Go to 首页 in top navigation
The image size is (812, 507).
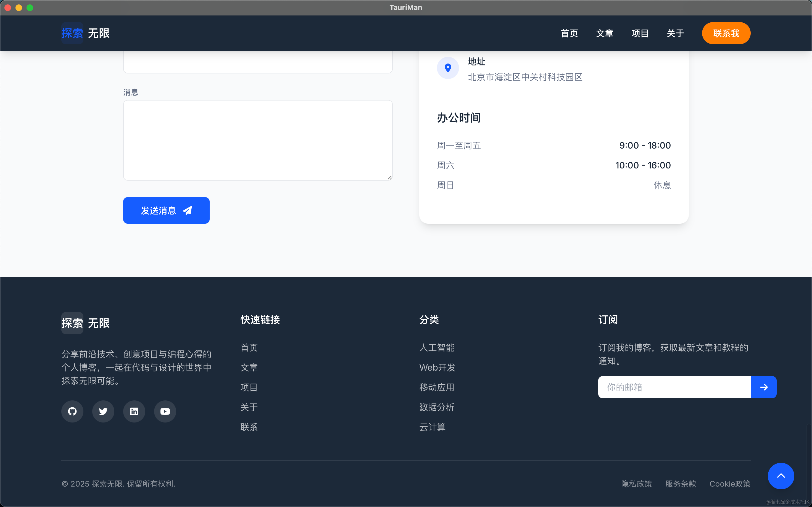(569, 33)
